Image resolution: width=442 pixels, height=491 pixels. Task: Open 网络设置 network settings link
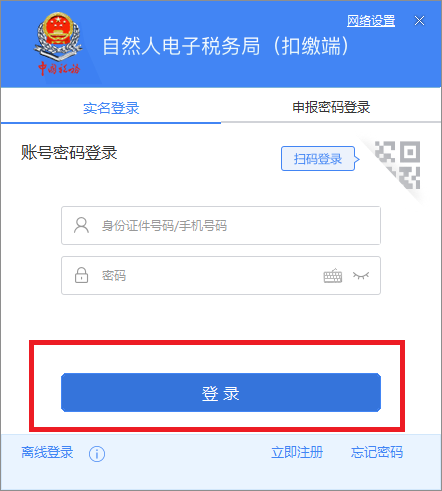coord(371,21)
